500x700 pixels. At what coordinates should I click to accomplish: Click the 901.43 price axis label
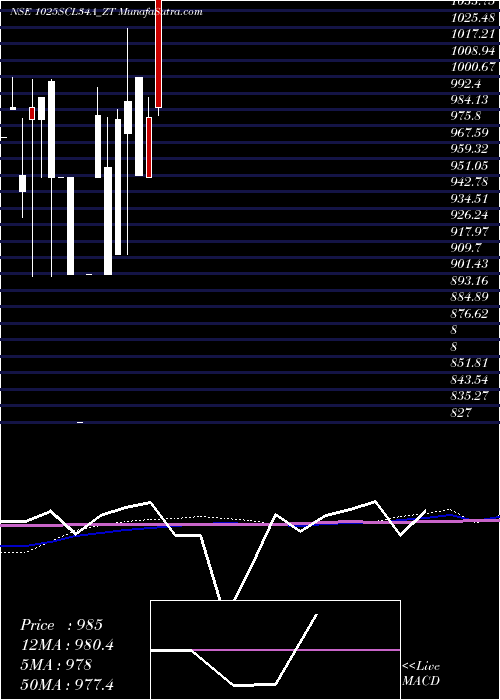pyautogui.click(x=469, y=264)
